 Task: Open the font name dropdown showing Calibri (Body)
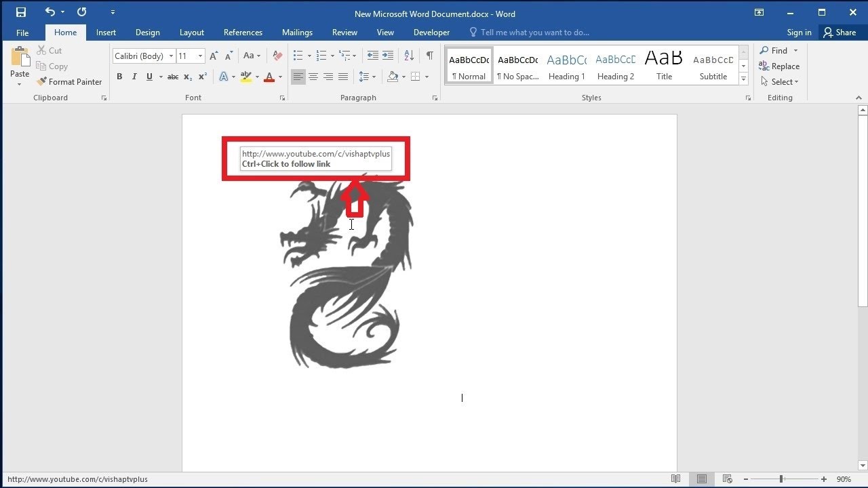[171, 56]
